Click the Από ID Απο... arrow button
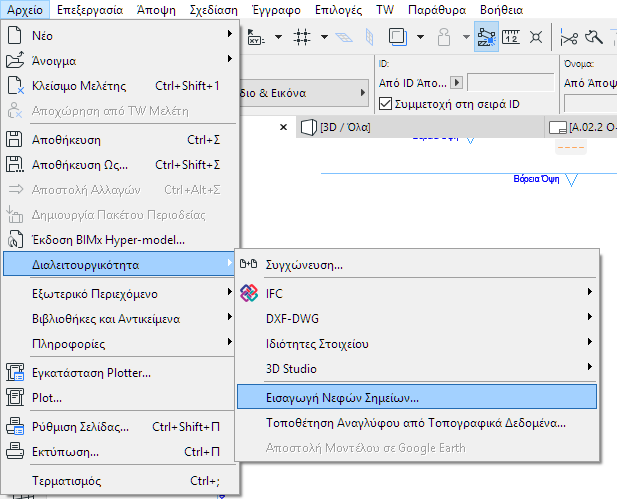Viewport: 617px width, 499px height. click(456, 83)
